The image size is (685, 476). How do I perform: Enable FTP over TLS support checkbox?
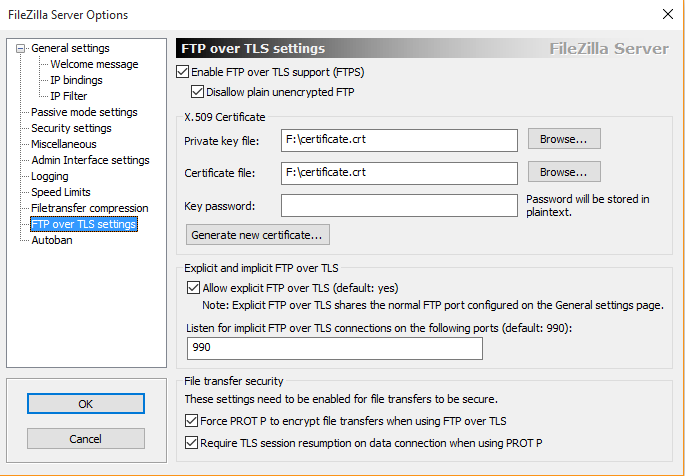pos(182,72)
